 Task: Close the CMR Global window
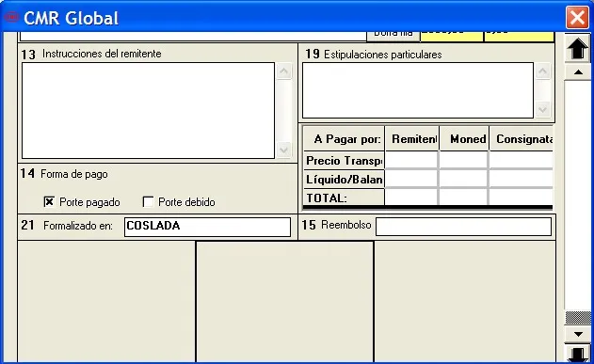[577, 18]
